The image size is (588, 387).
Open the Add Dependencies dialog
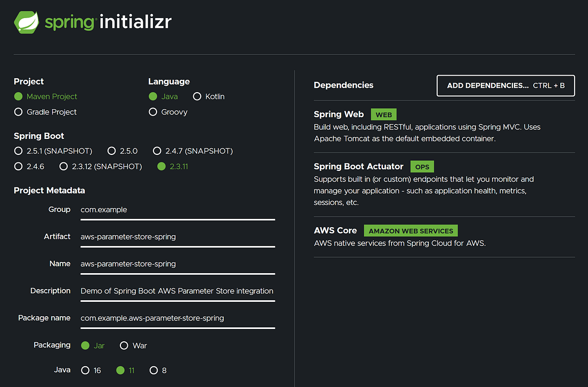(505, 85)
